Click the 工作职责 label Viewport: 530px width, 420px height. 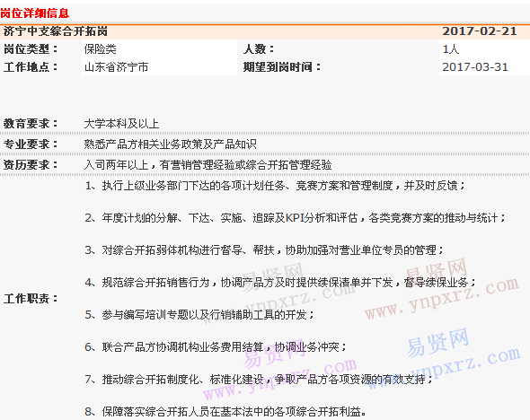31,299
